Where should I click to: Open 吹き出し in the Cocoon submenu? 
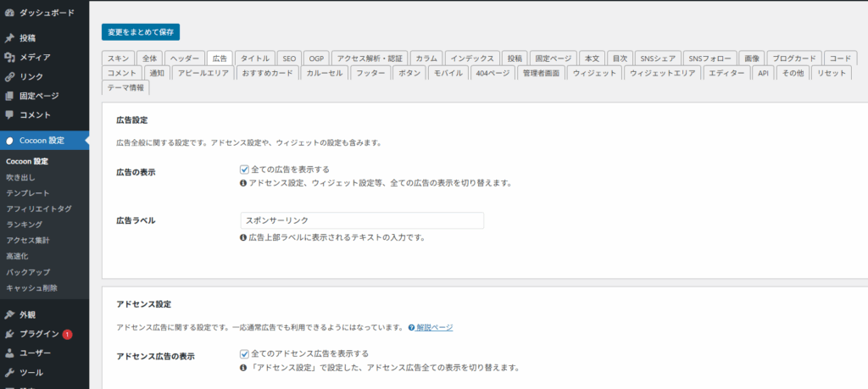tap(22, 177)
